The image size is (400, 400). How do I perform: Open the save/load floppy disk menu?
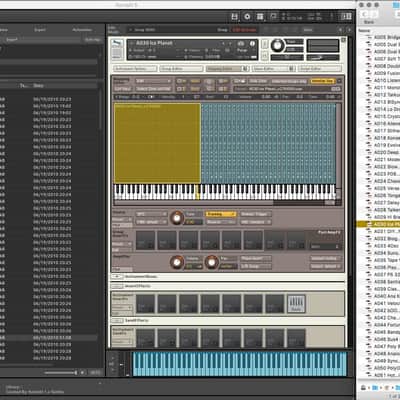(x=235, y=17)
